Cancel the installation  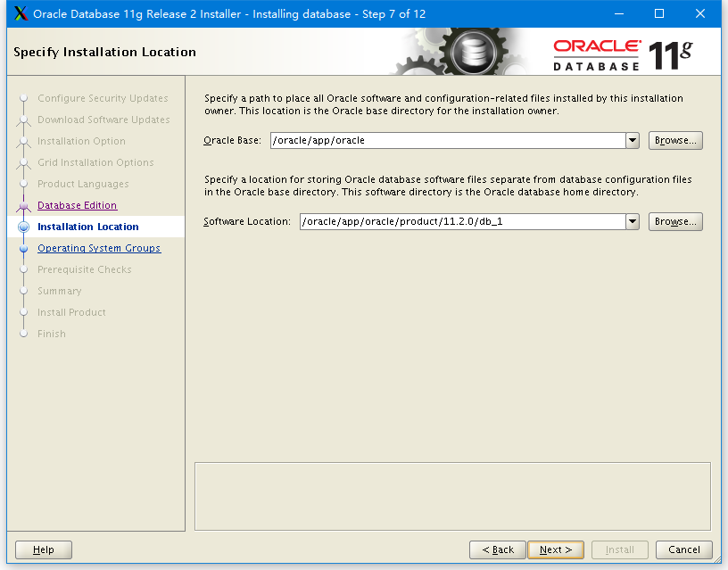[x=684, y=549]
